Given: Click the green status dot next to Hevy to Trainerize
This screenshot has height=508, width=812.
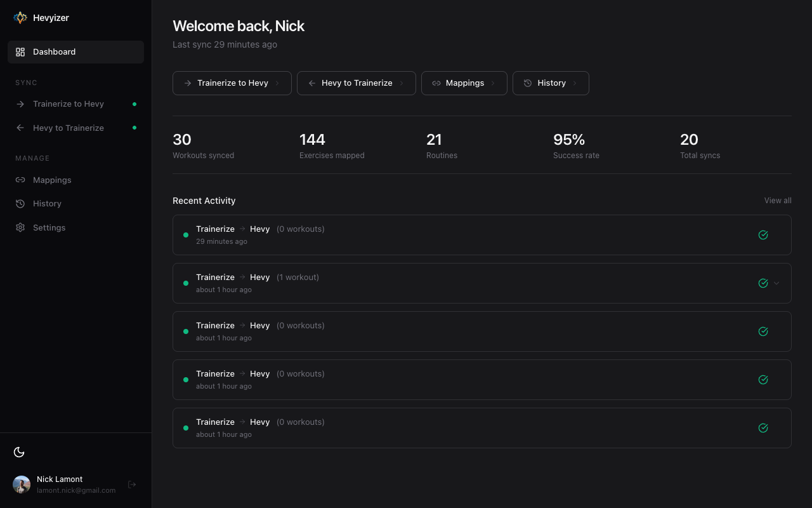Looking at the screenshot, I should [134, 128].
